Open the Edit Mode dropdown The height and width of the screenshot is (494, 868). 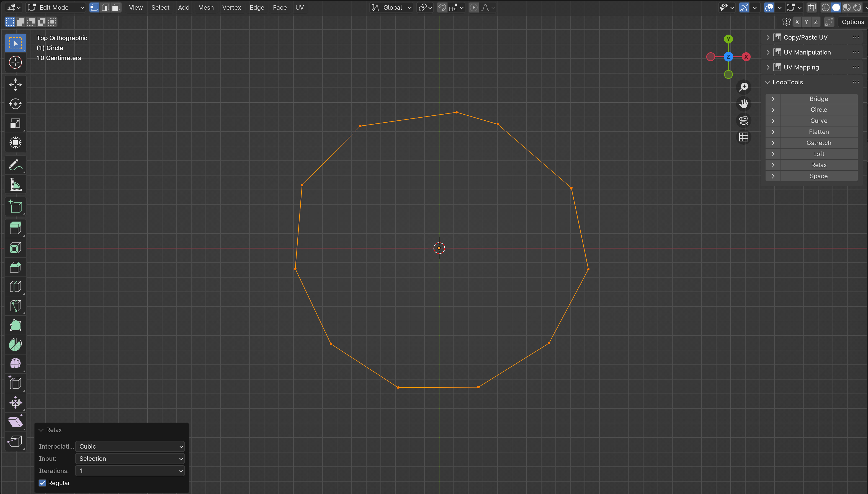tap(56, 7)
